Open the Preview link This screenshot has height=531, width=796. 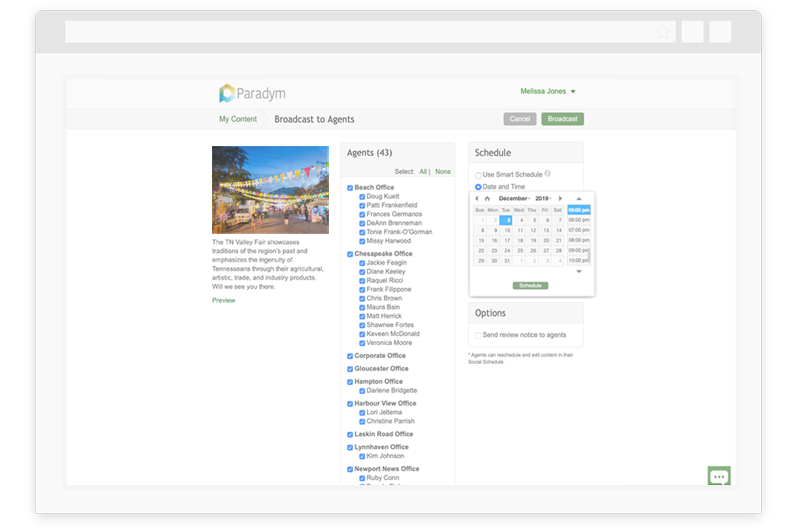click(223, 301)
